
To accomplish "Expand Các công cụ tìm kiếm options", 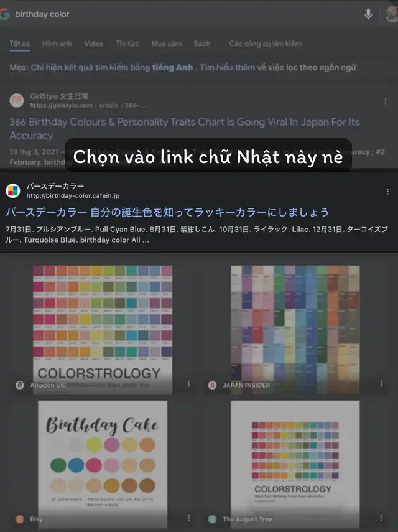I will 265,44.
